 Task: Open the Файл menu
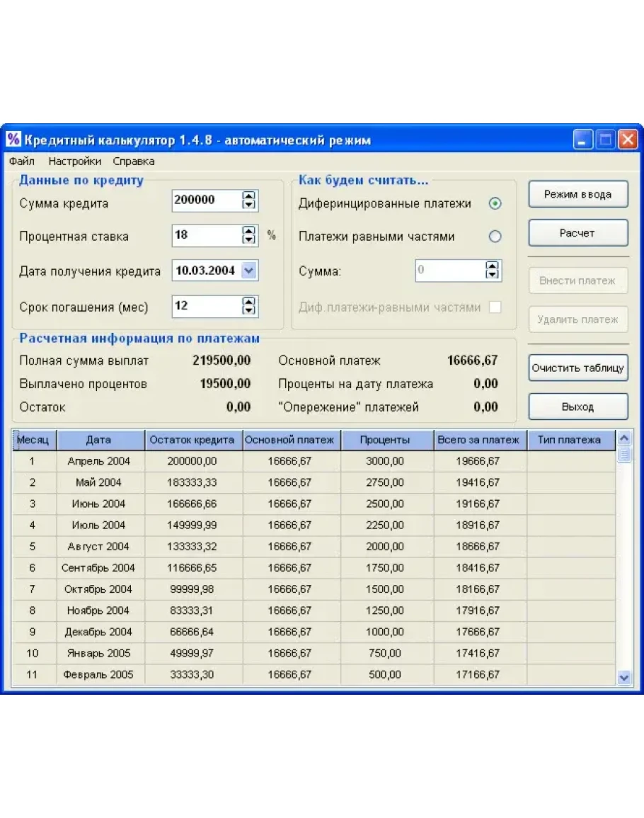coord(22,161)
